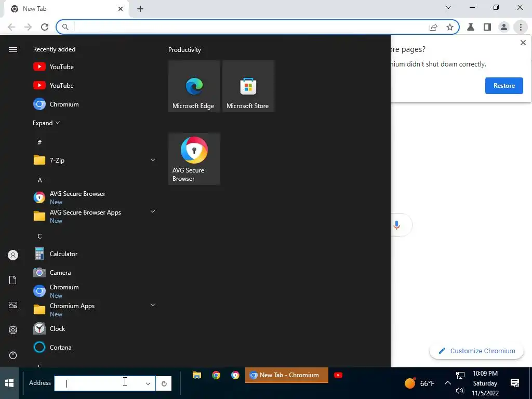Click the Power icon in Start

(x=13, y=355)
